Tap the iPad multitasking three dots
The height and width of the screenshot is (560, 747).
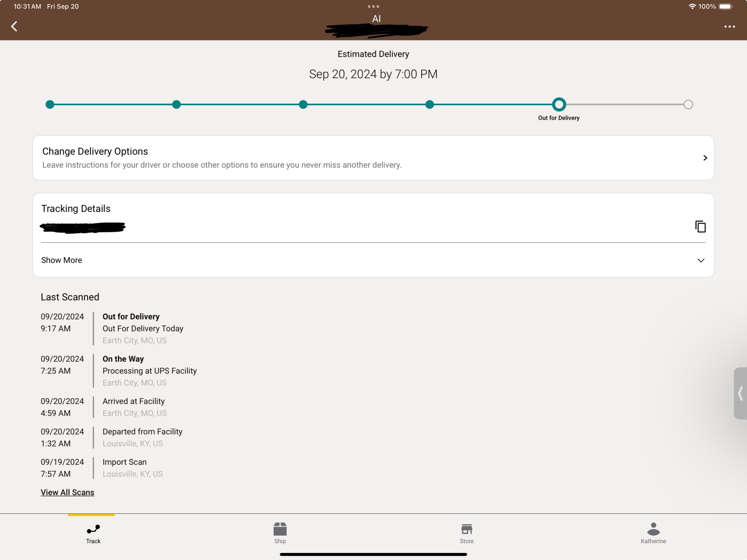(x=373, y=6)
